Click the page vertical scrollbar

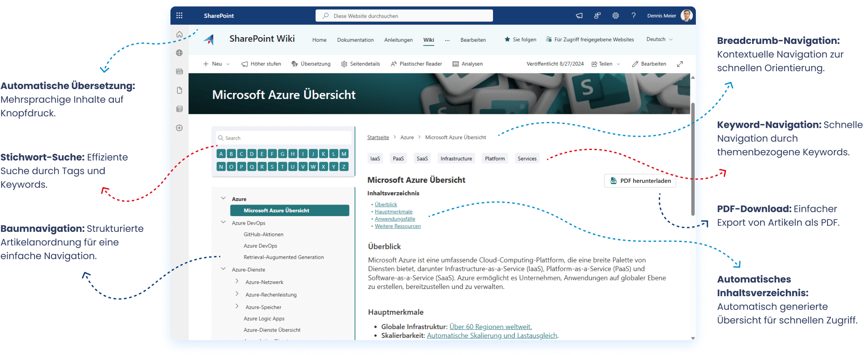(x=693, y=159)
